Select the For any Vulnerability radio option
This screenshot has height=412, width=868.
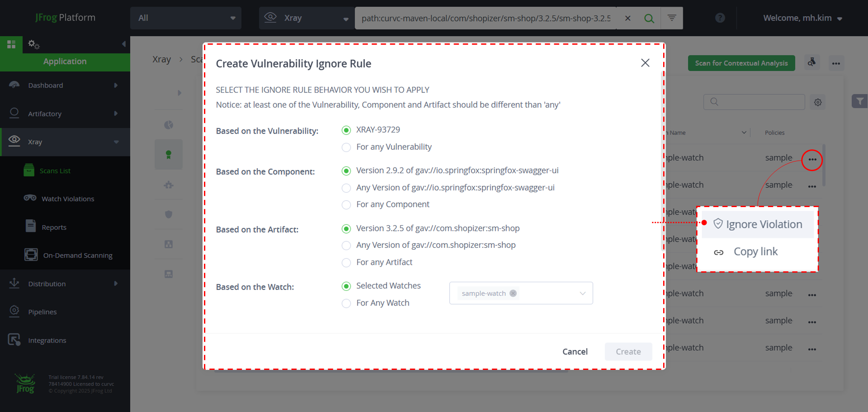346,147
